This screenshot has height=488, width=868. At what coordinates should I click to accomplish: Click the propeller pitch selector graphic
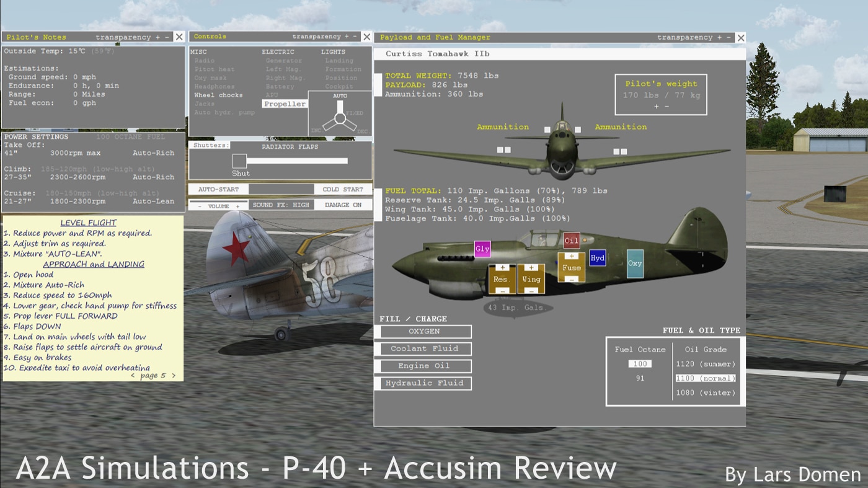pyautogui.click(x=340, y=114)
